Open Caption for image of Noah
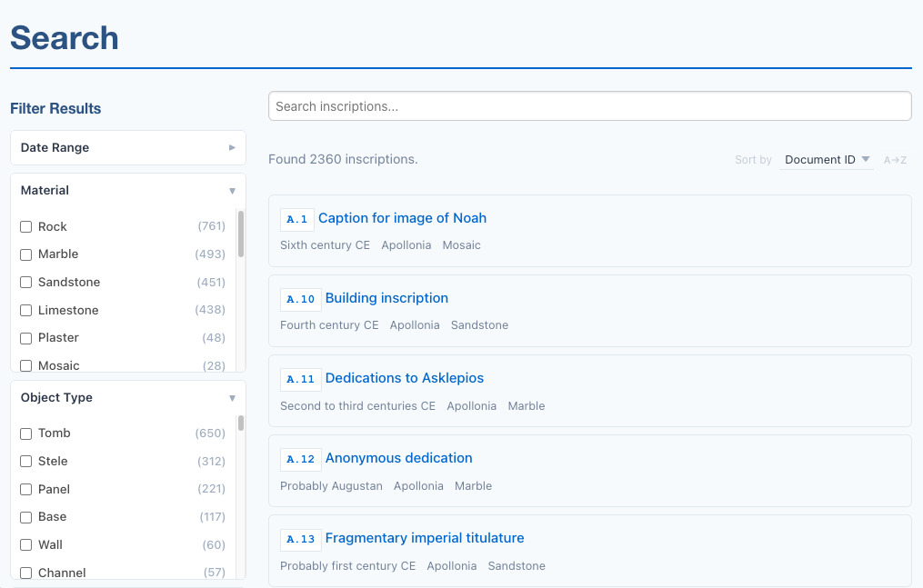Image resolution: width=923 pixels, height=588 pixels. tap(402, 218)
